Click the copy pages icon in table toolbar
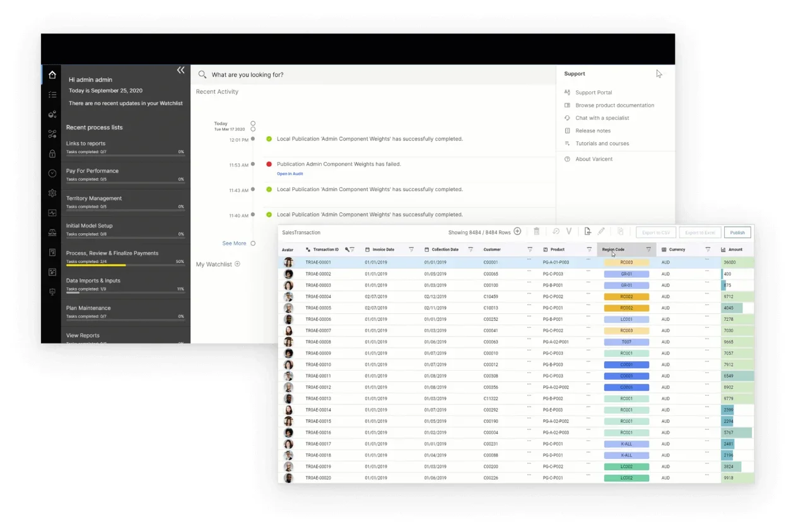This screenshot has height=532, width=796. pyautogui.click(x=621, y=231)
